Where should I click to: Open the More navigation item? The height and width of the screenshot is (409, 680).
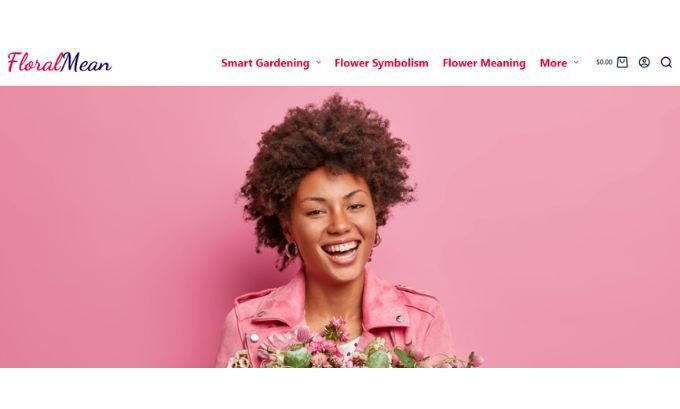(x=553, y=63)
